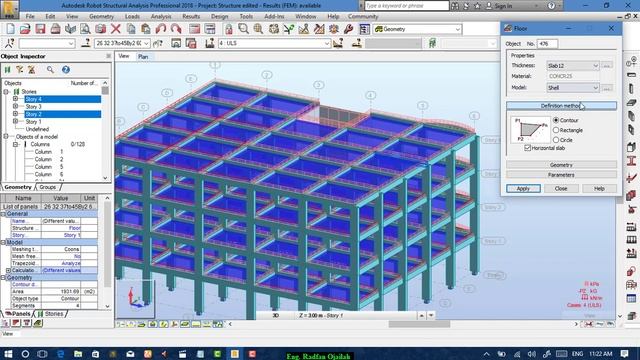The width and height of the screenshot is (640, 360).
Task: Click the Definition method header button
Action: [x=561, y=106]
